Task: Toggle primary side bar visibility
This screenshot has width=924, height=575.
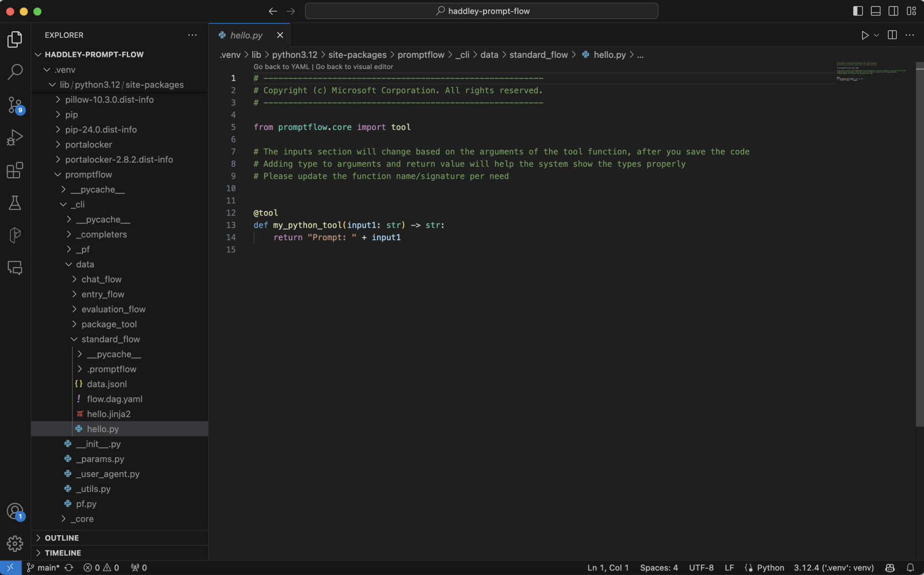Action: [858, 11]
